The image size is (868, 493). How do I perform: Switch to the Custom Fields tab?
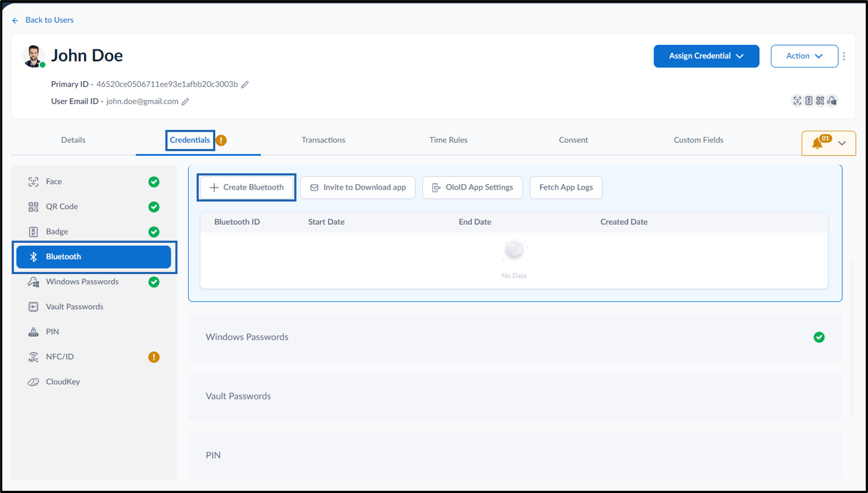point(699,140)
